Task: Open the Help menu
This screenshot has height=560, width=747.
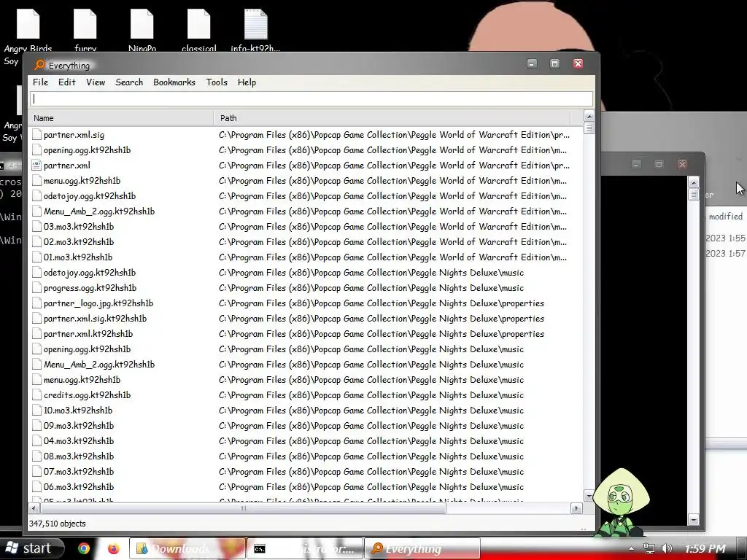Action: pyautogui.click(x=247, y=82)
